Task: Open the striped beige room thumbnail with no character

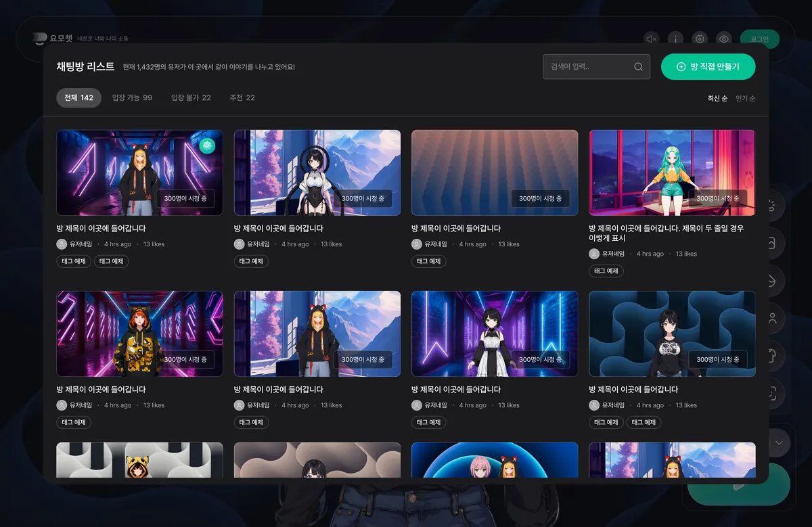Action: 495,173
